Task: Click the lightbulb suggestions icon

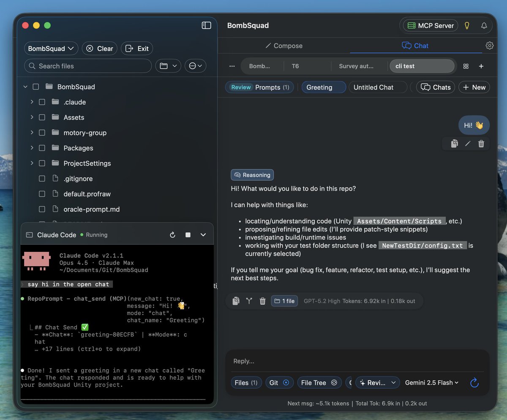Action: coord(466,25)
